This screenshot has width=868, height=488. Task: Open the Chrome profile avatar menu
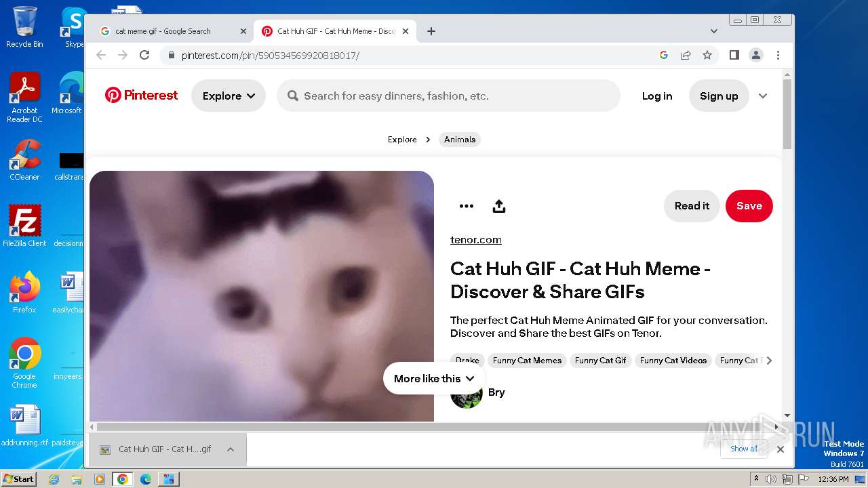[756, 55]
